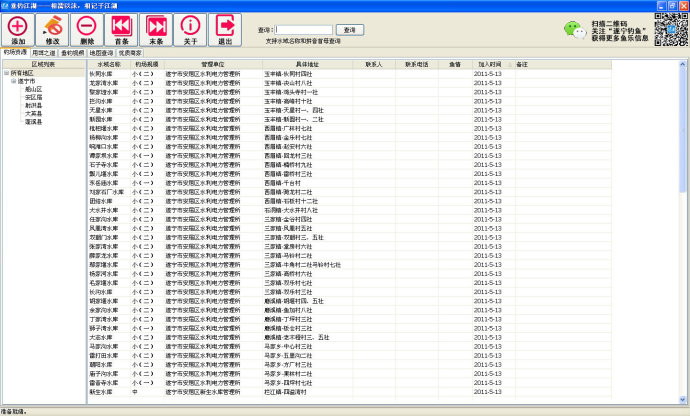Click the 删除 (delete) minus icon
This screenshot has width=690, height=416.
click(x=87, y=29)
